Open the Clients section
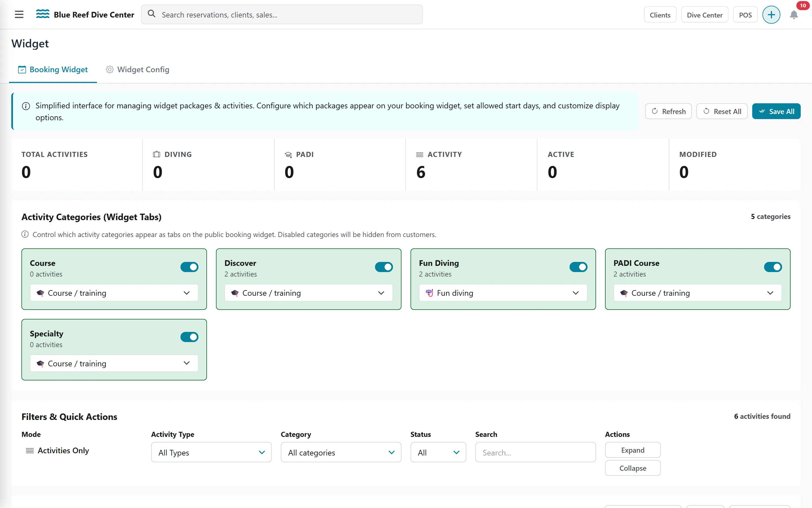 pos(660,15)
